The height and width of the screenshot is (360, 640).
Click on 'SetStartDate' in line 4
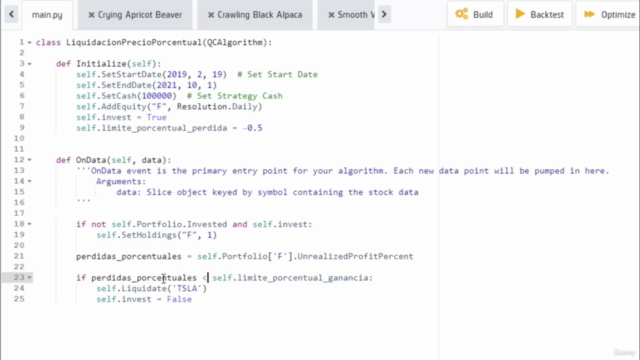coord(132,74)
